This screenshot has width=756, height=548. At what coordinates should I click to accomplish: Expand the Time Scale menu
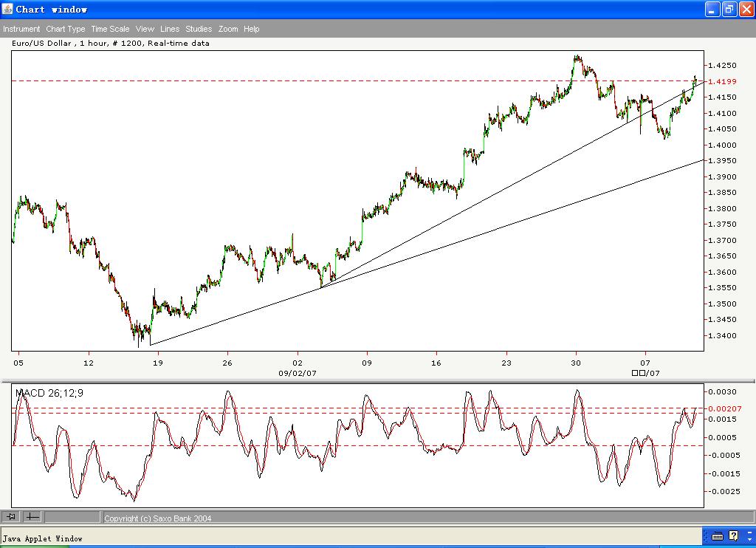[110, 29]
